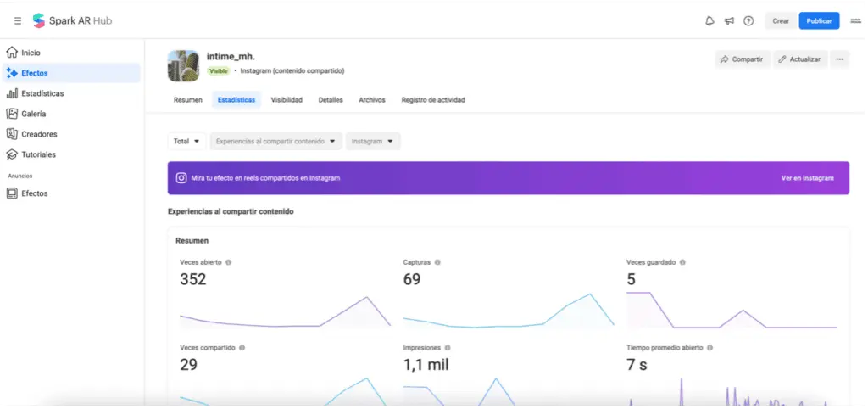
Task: Switch to the Resumen tab
Action: pyautogui.click(x=187, y=100)
